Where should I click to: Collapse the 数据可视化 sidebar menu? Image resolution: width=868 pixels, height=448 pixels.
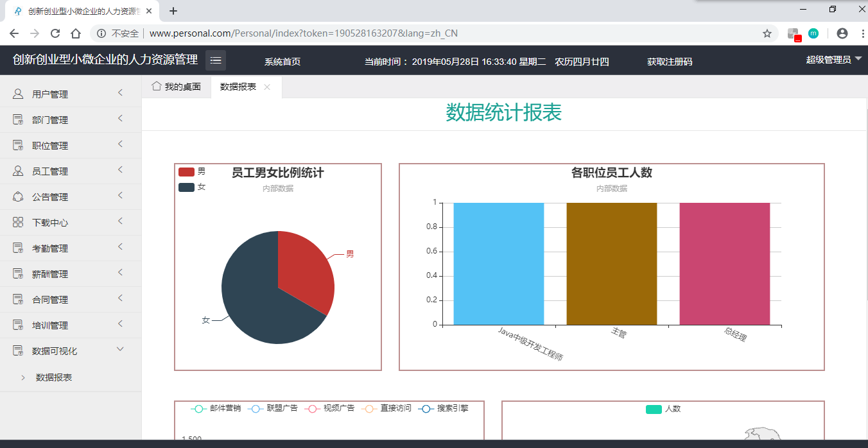click(x=71, y=351)
